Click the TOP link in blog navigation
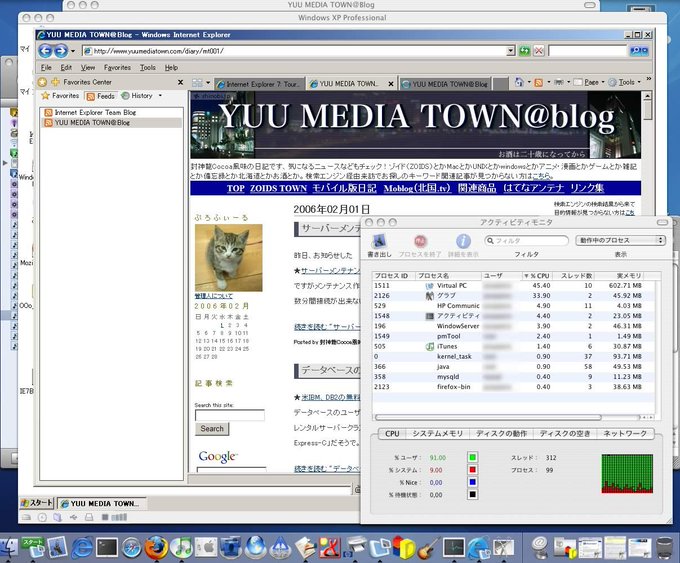This screenshot has height=563, width=680. click(x=235, y=188)
